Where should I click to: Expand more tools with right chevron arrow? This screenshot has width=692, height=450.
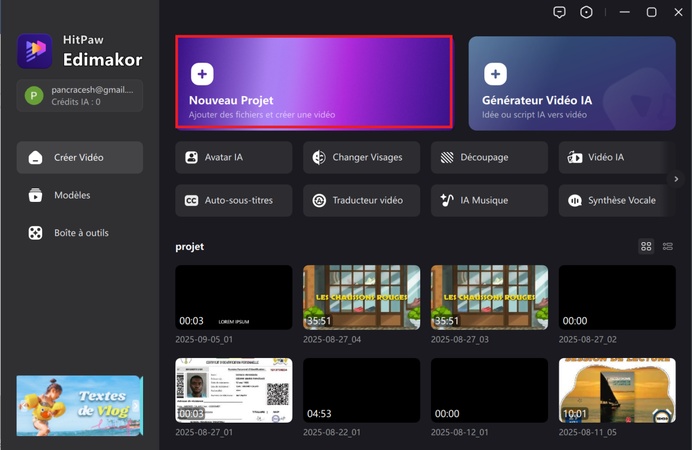pyautogui.click(x=676, y=179)
